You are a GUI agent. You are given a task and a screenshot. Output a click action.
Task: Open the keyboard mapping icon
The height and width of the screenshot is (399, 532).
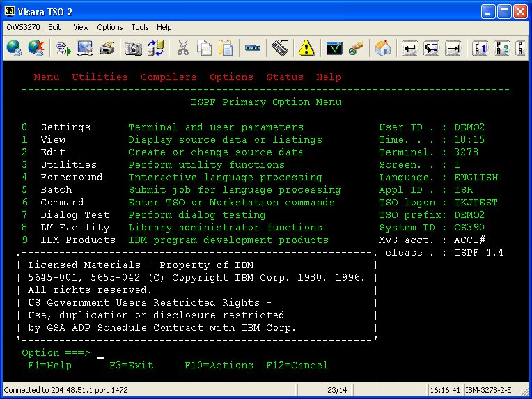(280, 48)
